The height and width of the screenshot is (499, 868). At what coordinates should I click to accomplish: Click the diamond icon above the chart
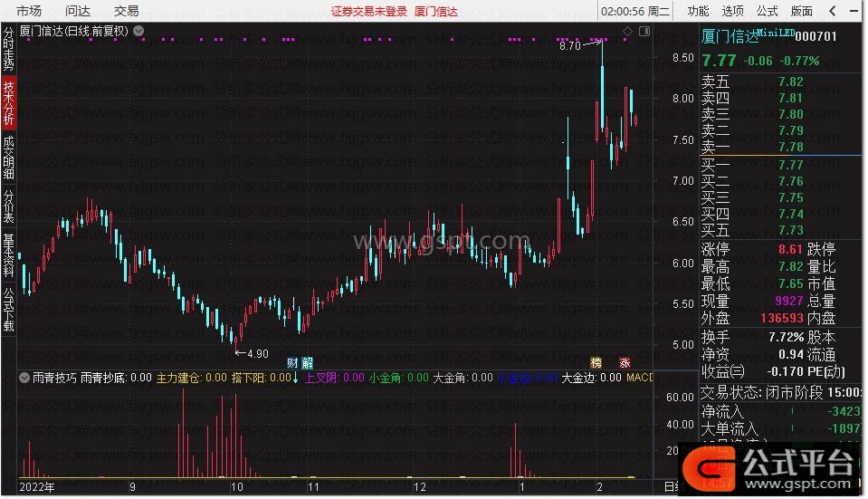coord(628,32)
